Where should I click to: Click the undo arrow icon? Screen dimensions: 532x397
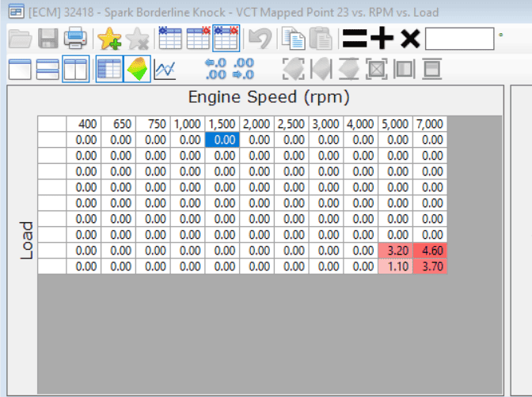(x=260, y=38)
